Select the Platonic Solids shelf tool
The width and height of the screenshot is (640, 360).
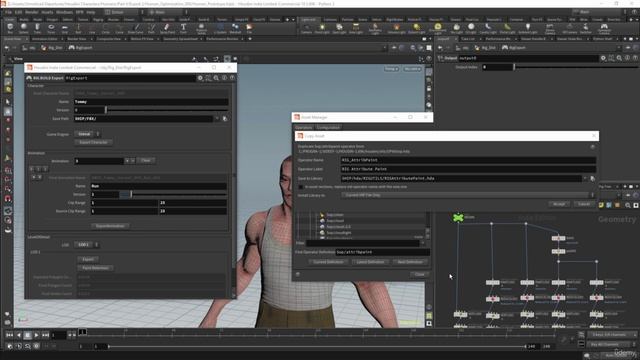point(201,28)
